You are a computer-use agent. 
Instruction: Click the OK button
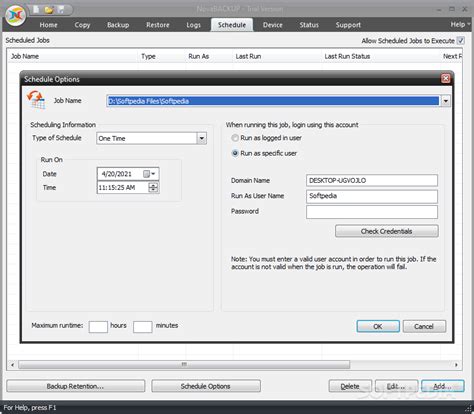point(378,326)
